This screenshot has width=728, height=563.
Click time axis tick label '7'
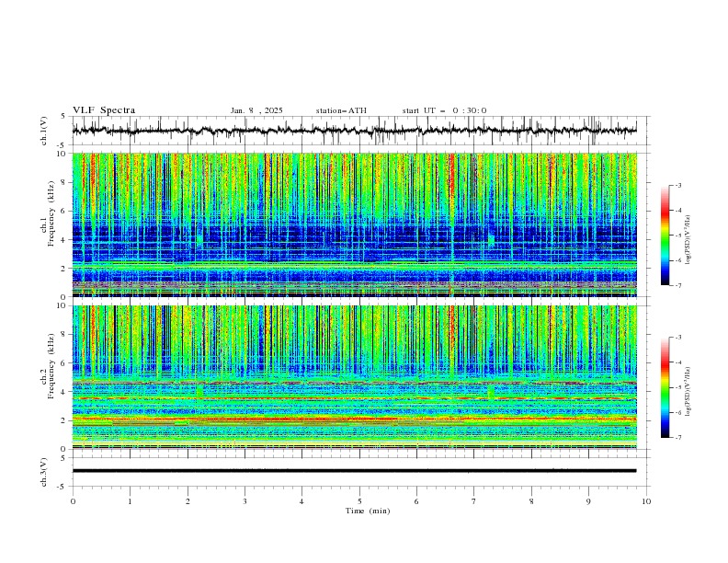click(x=474, y=501)
